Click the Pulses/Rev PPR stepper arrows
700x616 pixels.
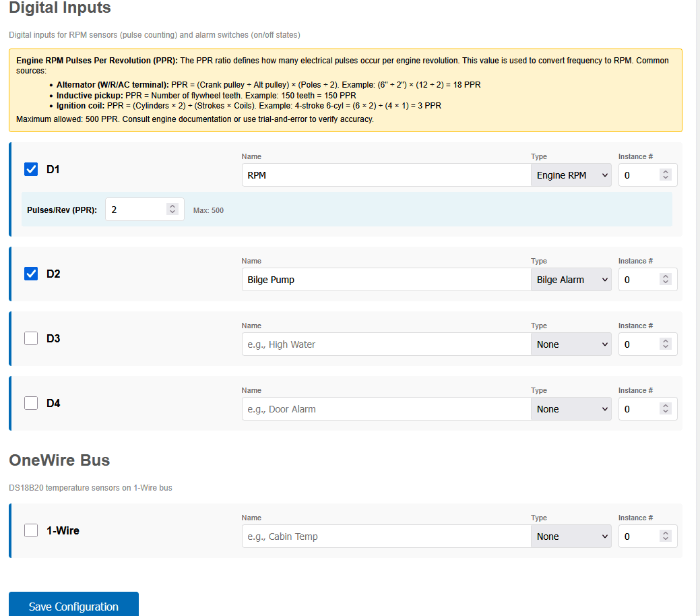tap(172, 210)
